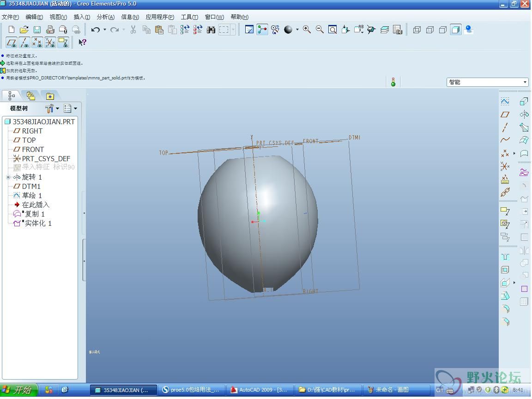
Task: Switch to the Model Tree tab
Action: pyautogui.click(x=12, y=96)
